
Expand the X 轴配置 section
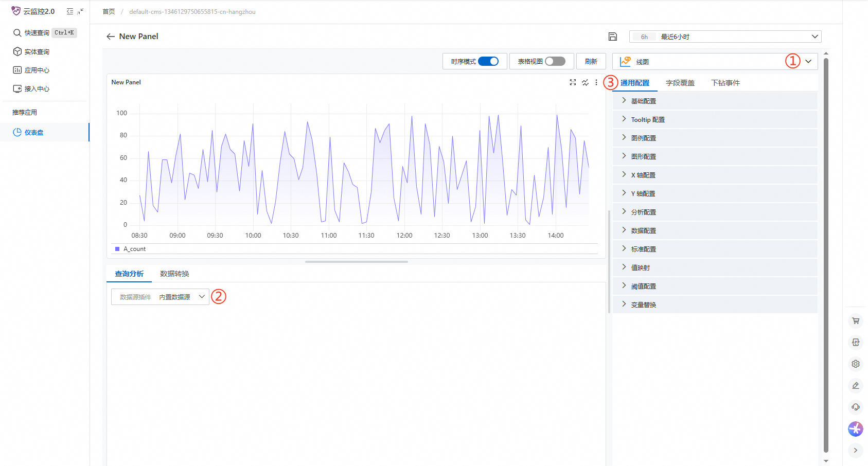[715, 175]
